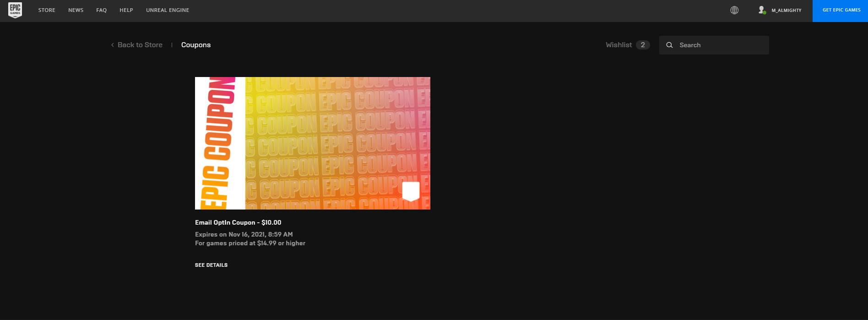Image resolution: width=868 pixels, height=320 pixels.
Task: Click the Epic Games logo
Action: point(15,10)
